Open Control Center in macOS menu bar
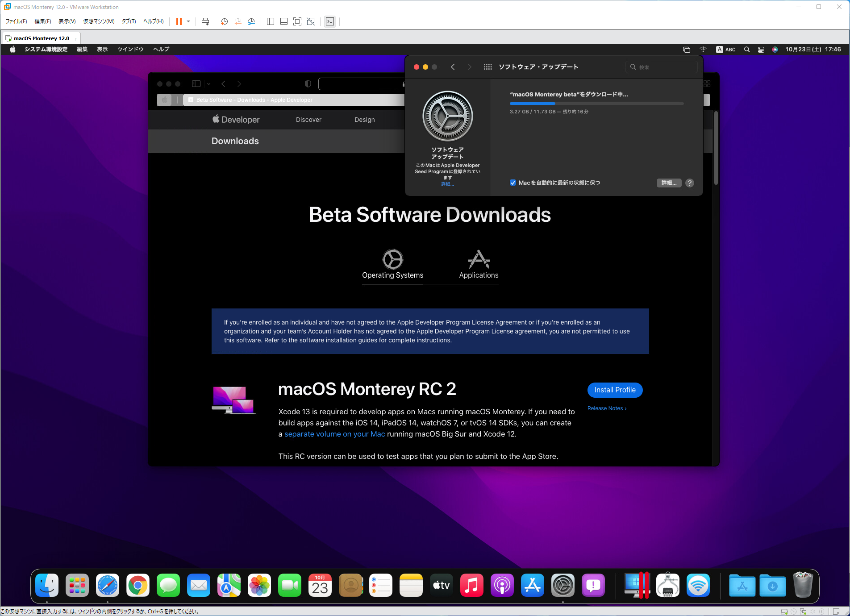 coord(761,50)
